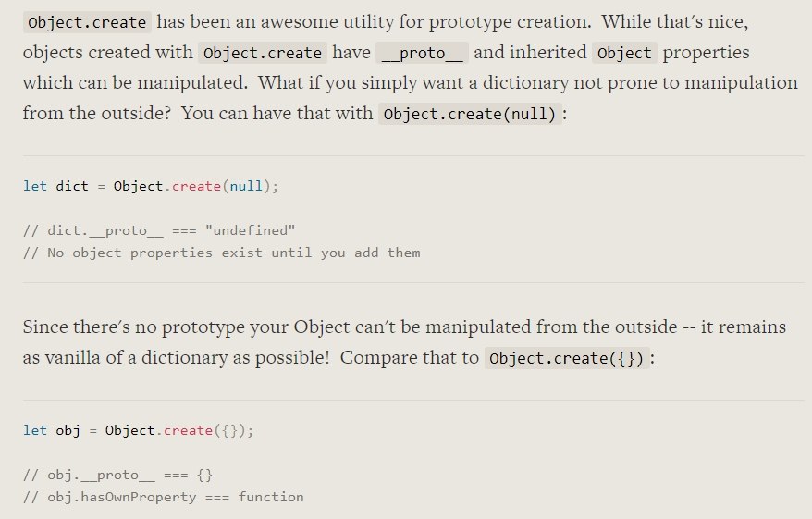Screen dimensions: 812x519
Task: Click the obj.hasOwnProperty === function comment
Action: (x=163, y=497)
